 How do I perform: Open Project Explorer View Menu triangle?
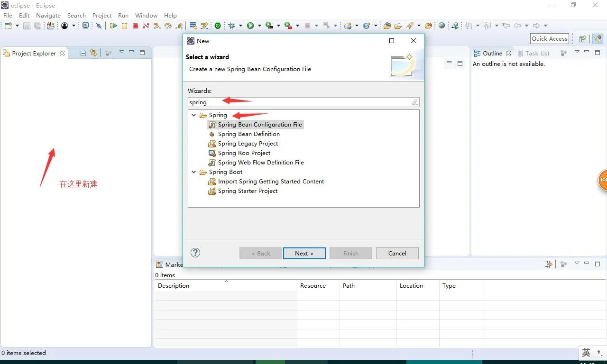pyautogui.click(x=121, y=52)
